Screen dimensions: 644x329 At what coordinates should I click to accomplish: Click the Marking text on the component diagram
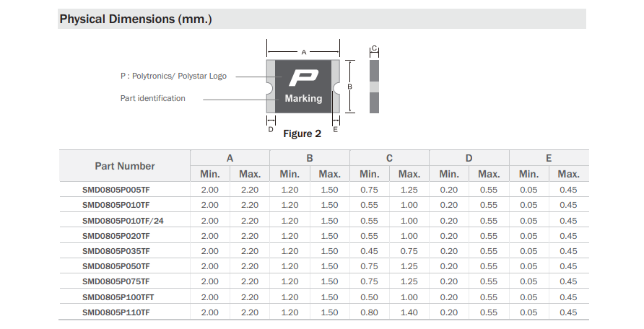[x=303, y=98]
